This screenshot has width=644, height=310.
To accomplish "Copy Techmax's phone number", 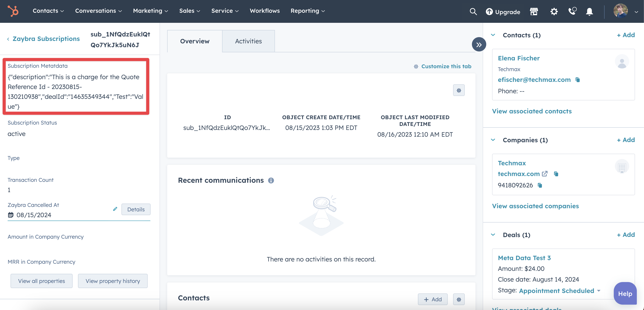I will point(540,185).
